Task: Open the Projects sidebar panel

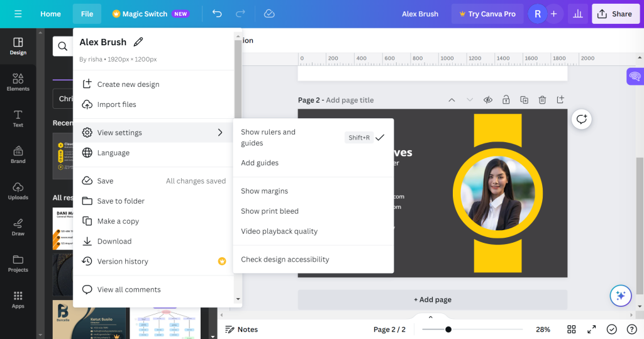Action: pos(18,264)
